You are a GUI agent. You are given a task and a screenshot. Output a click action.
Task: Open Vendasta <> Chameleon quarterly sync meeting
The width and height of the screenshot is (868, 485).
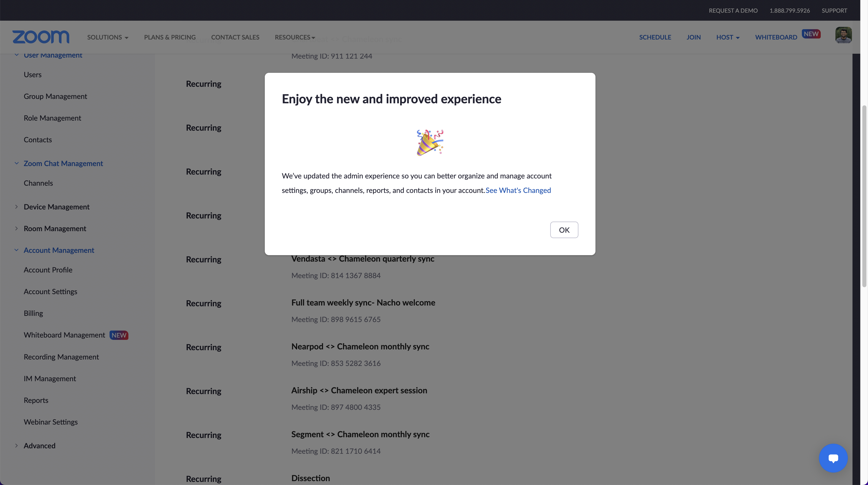pyautogui.click(x=363, y=259)
